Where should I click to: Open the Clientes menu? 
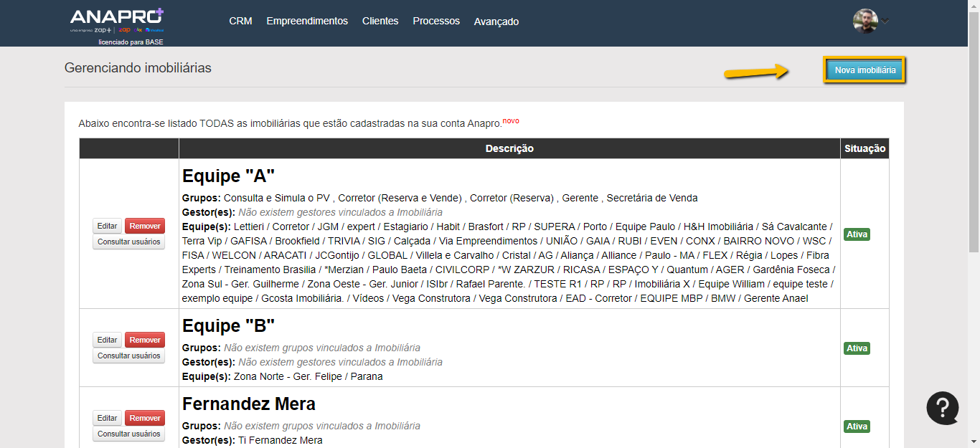[x=380, y=22]
